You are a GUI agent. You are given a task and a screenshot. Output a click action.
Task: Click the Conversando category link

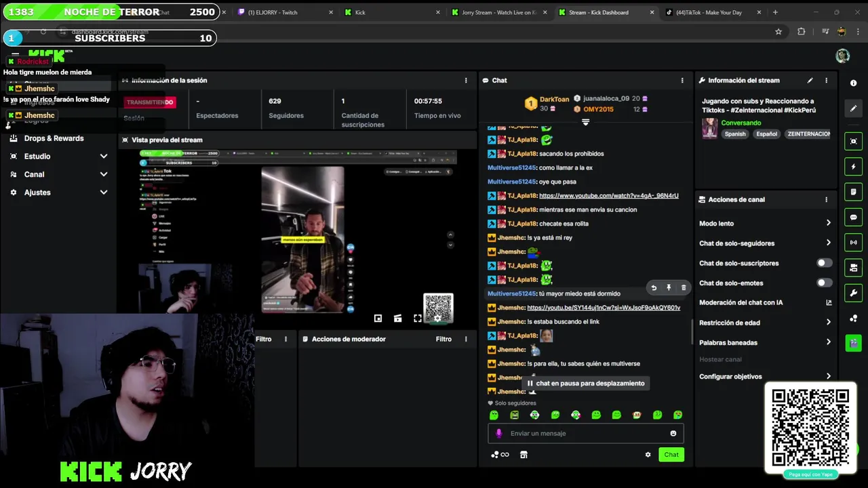click(x=741, y=123)
